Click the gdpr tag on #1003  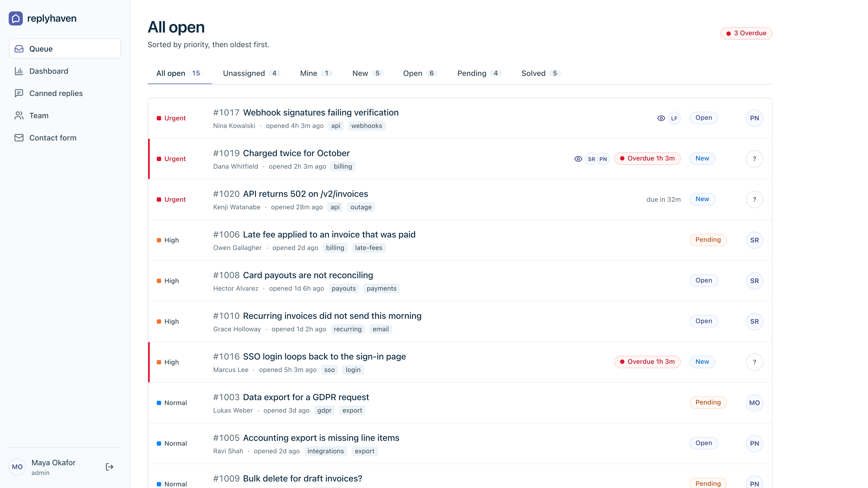(324, 410)
